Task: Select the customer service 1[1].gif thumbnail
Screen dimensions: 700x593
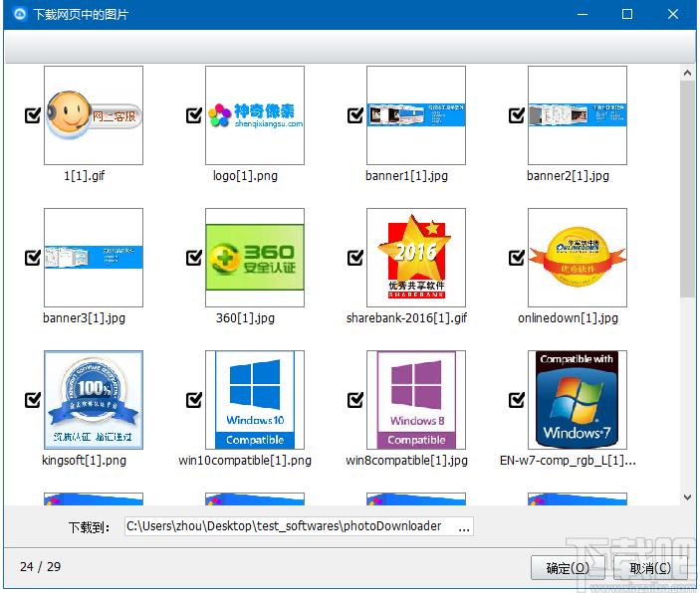Action: coord(94,115)
